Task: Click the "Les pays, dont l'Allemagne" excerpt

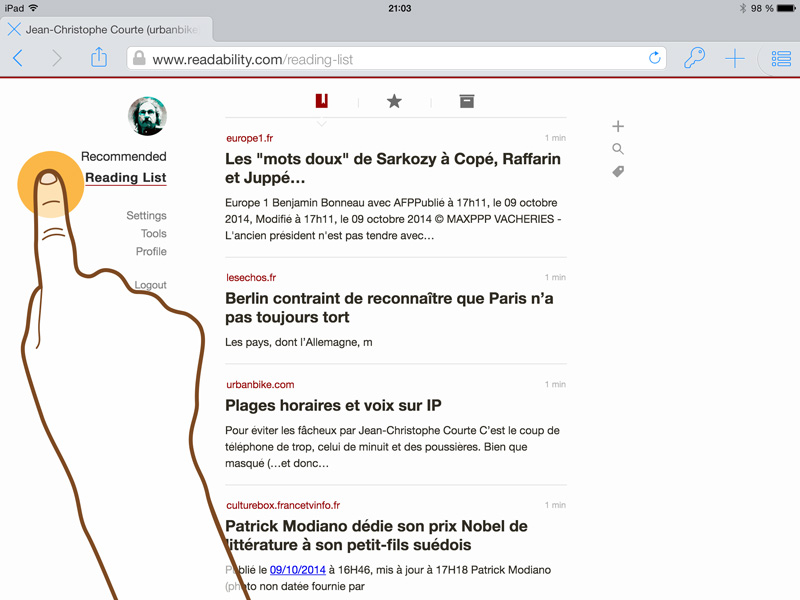Action: coord(298,342)
